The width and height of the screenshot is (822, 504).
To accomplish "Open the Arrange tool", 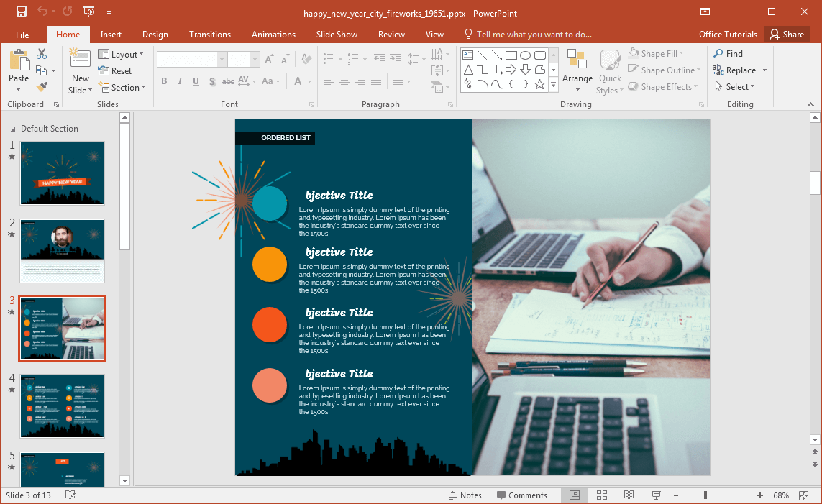I will [577, 70].
